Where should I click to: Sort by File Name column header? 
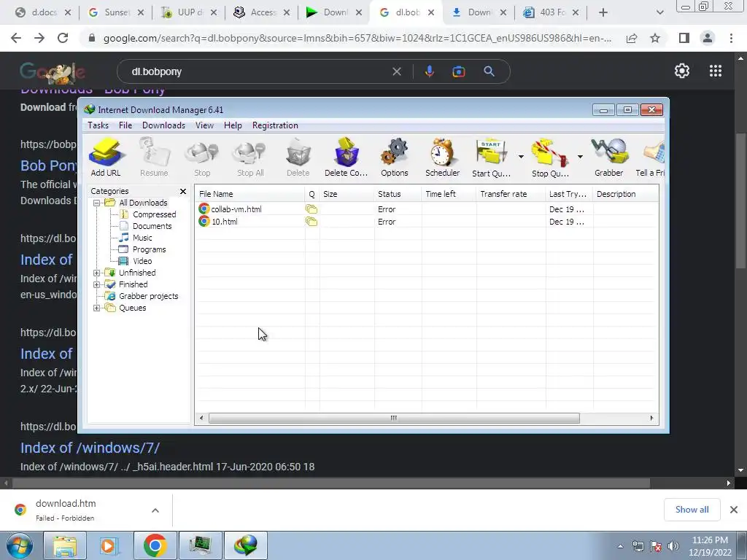click(x=250, y=194)
